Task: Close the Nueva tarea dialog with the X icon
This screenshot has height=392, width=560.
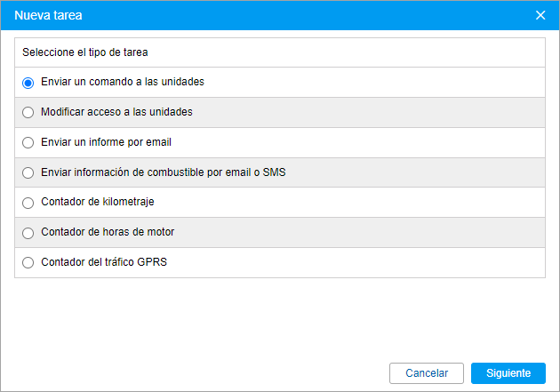Action: point(540,15)
